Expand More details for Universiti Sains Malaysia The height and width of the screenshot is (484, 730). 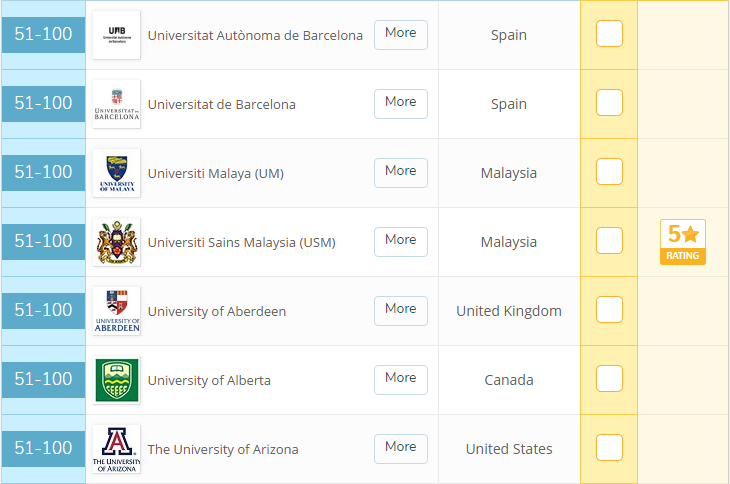pyautogui.click(x=400, y=241)
